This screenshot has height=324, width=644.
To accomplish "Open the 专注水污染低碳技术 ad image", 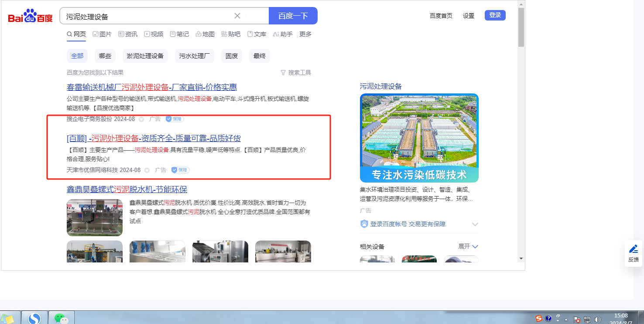I will pyautogui.click(x=419, y=138).
